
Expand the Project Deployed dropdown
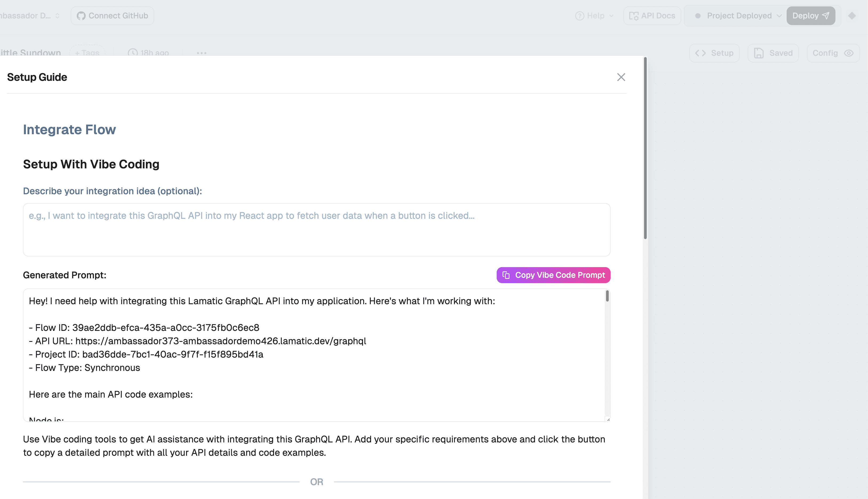(x=779, y=16)
